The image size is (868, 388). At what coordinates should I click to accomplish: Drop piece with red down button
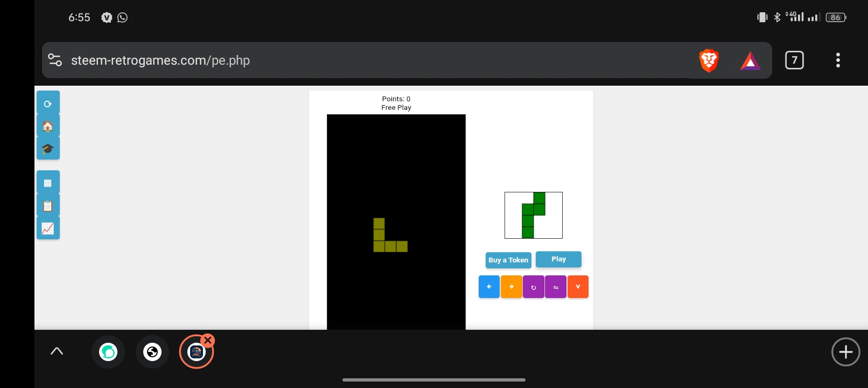[578, 287]
